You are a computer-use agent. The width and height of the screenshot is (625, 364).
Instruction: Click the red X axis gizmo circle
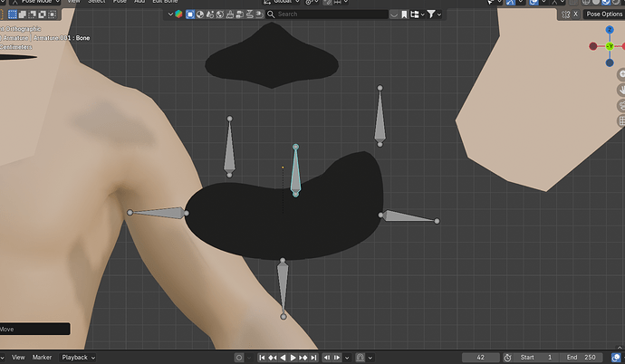point(593,46)
